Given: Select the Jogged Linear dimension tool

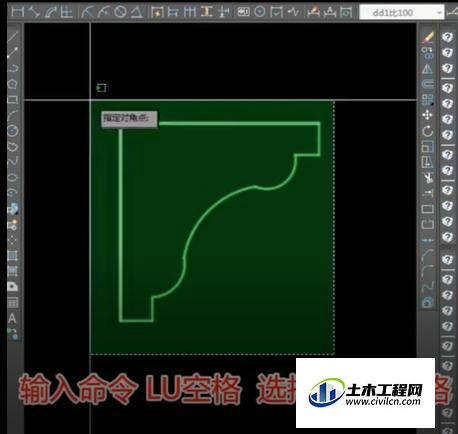Looking at the screenshot, I should coord(293,12).
